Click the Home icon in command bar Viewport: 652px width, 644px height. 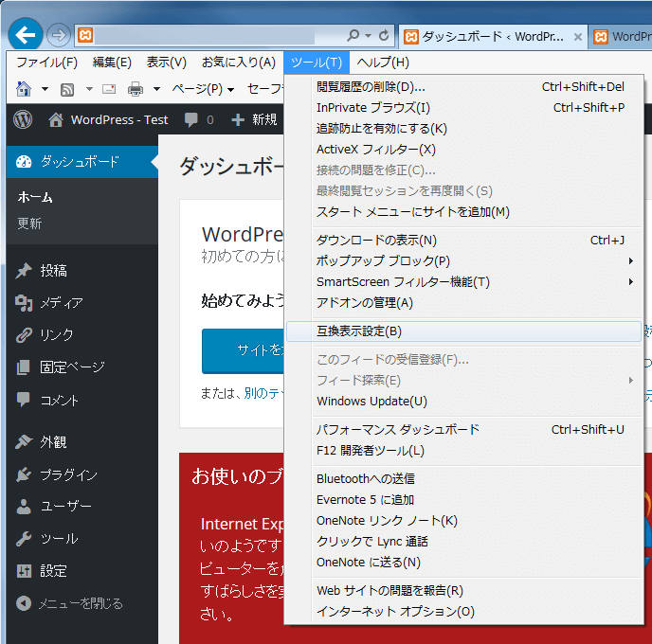pos(24,89)
